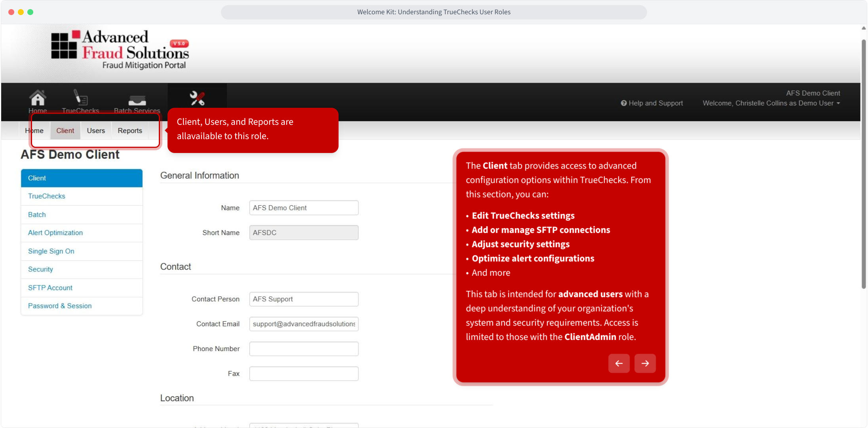Image resolution: width=868 pixels, height=428 pixels.
Task: Click the Phone Number field
Action: 304,349
